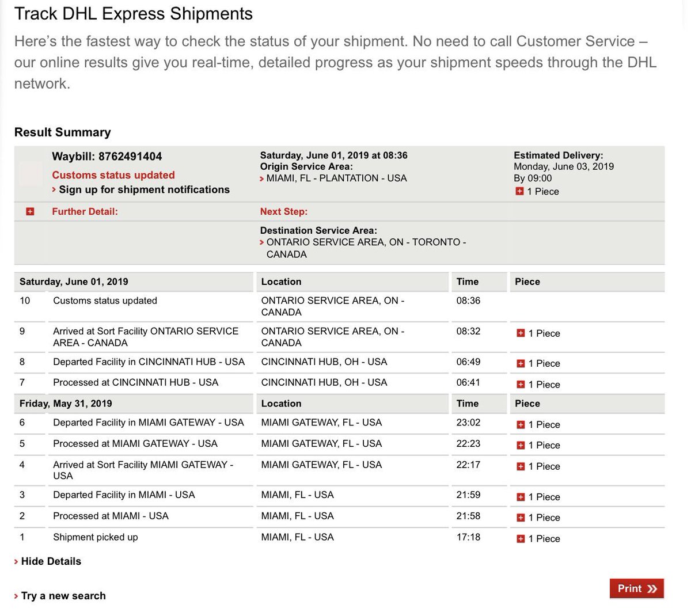
Task: Click Monday, June 03, 2019 date
Action: [x=564, y=166]
